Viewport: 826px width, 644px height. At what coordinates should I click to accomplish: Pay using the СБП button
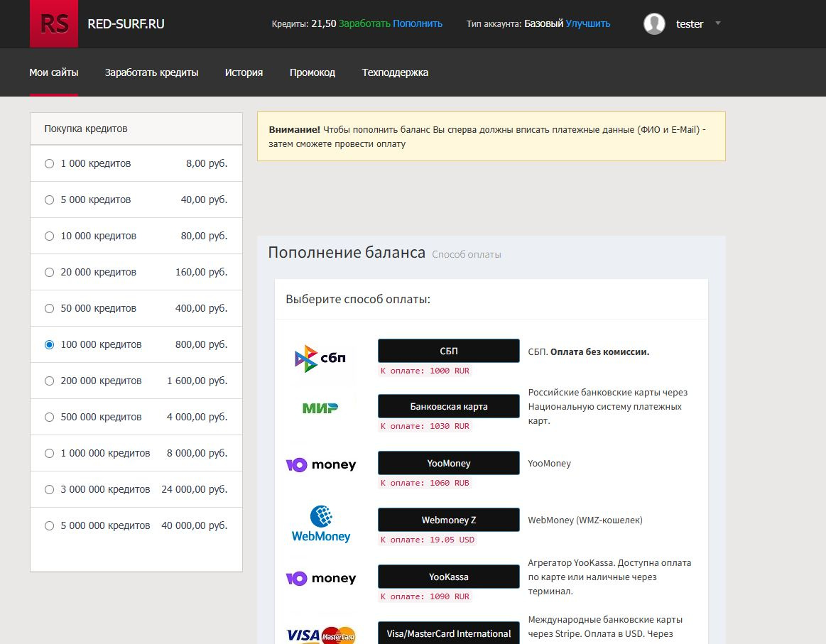point(449,351)
